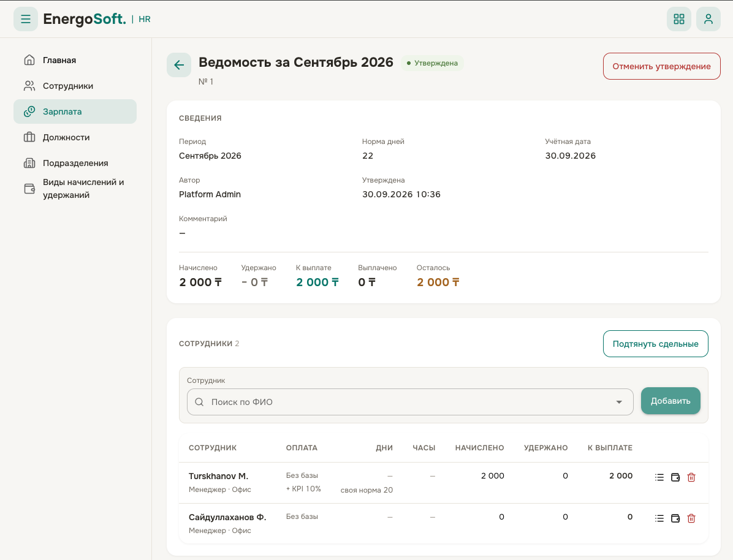Viewport: 733px width, 560px height.
Task: Click the Утверждена status badge
Action: 433,63
